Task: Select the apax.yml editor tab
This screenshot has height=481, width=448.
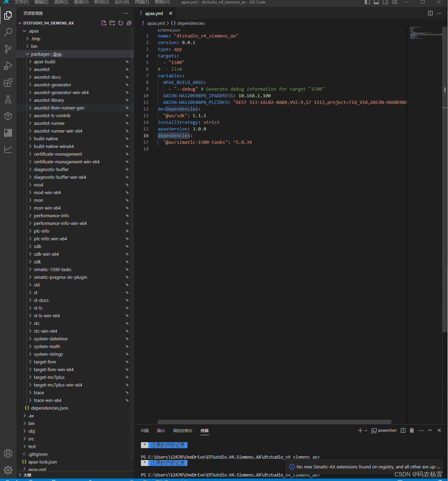Action: click(154, 13)
